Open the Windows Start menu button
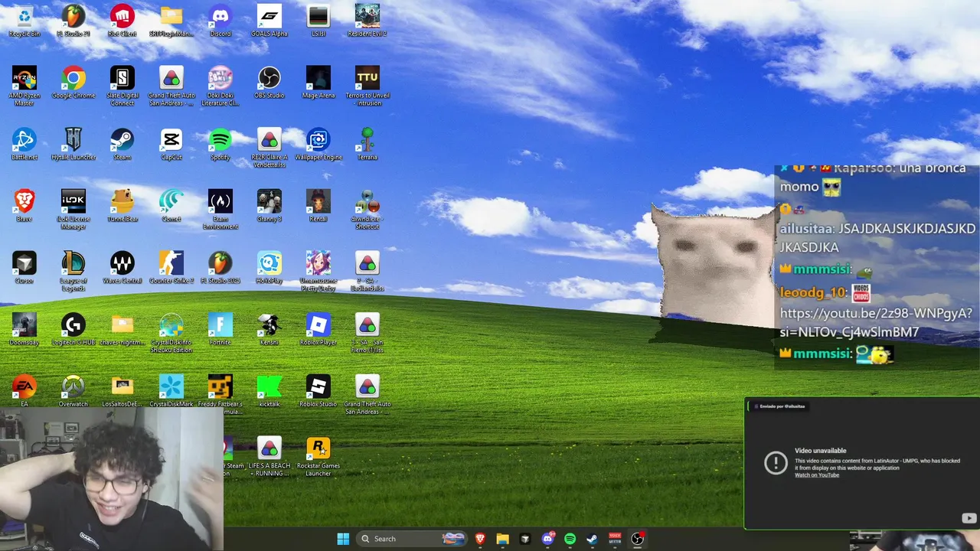The image size is (980, 551). click(x=343, y=539)
